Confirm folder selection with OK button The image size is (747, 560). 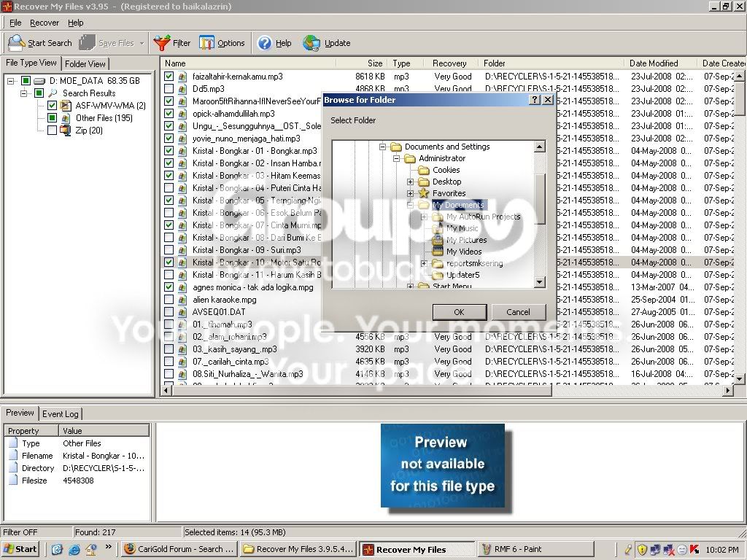tap(460, 312)
